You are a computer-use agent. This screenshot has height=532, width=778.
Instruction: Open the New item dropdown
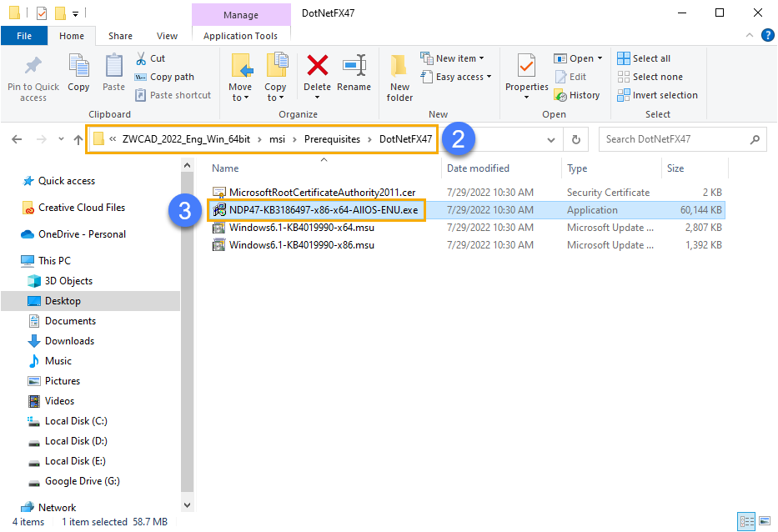pyautogui.click(x=452, y=58)
